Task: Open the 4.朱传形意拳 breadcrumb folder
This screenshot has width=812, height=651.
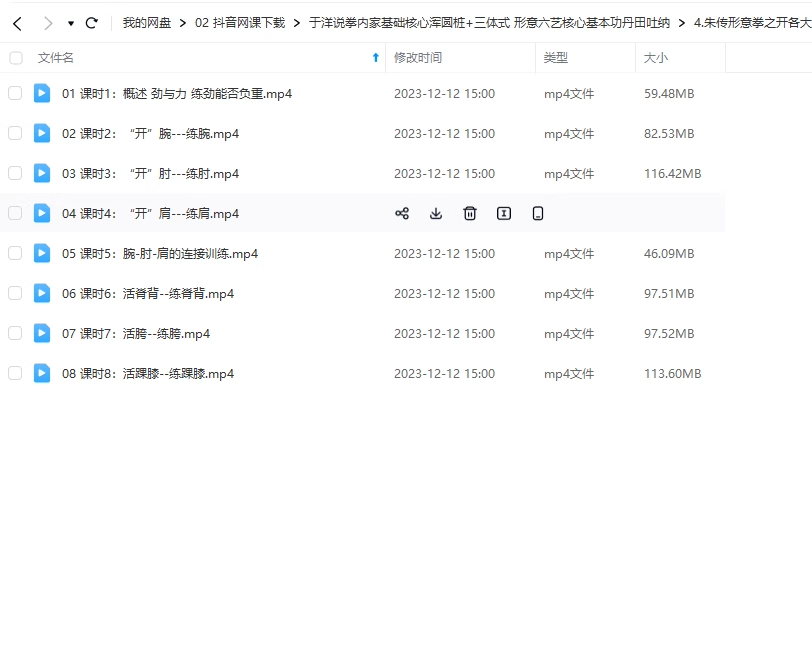Action: [752, 23]
